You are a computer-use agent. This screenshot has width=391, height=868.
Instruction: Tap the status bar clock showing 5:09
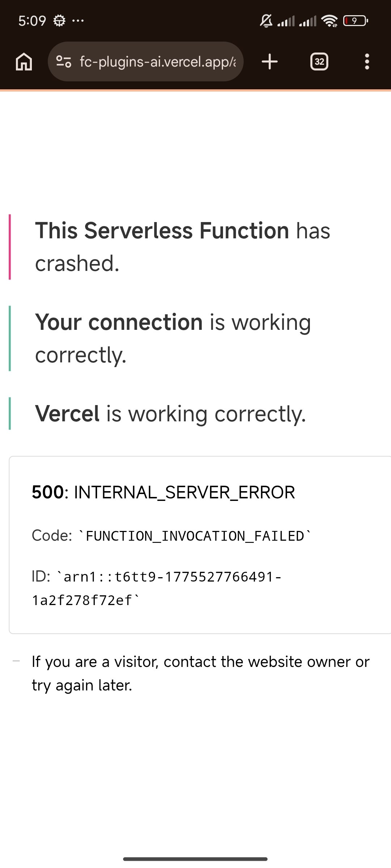(x=32, y=21)
